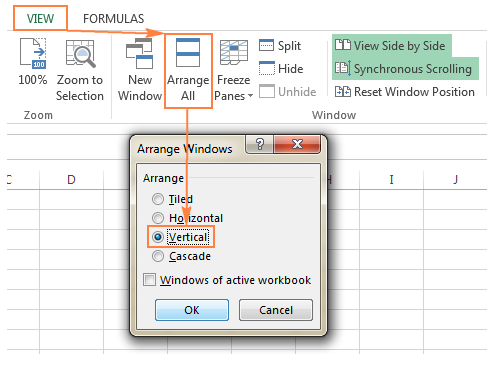The width and height of the screenshot is (501, 375).
Task: Switch to the VIEW ribbon tab
Action: [40, 18]
